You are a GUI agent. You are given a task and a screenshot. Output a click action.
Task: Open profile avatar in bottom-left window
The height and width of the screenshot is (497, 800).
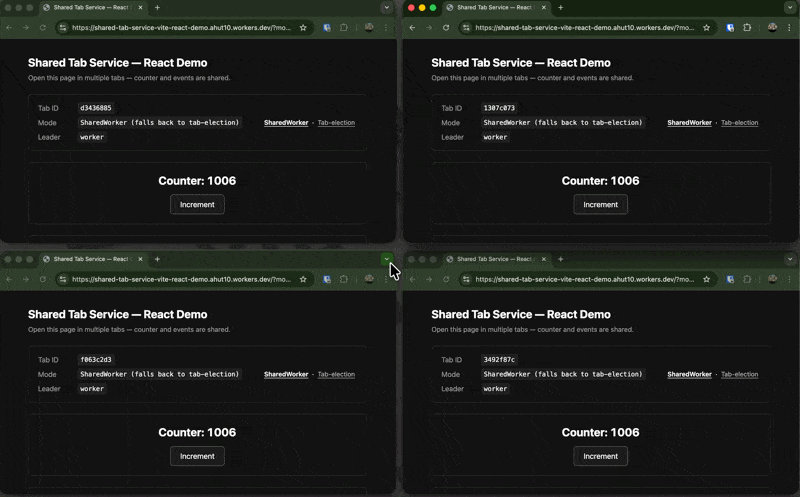tap(369, 279)
